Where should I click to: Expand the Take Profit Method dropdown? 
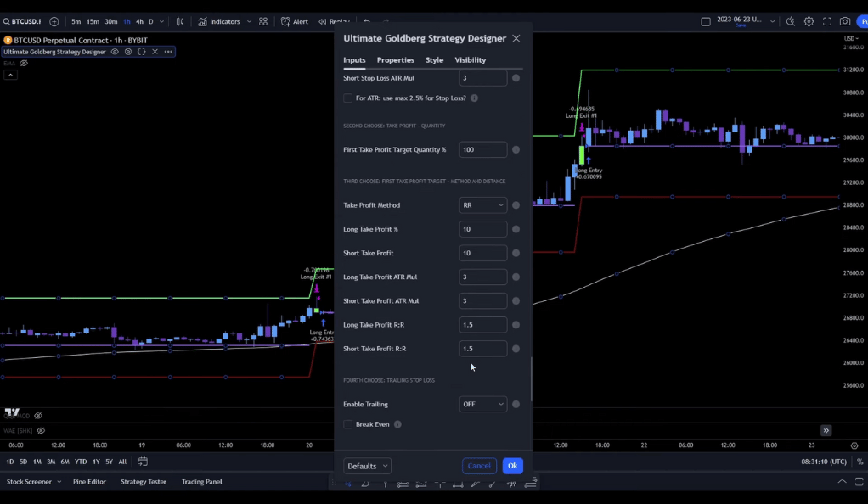pyautogui.click(x=482, y=205)
